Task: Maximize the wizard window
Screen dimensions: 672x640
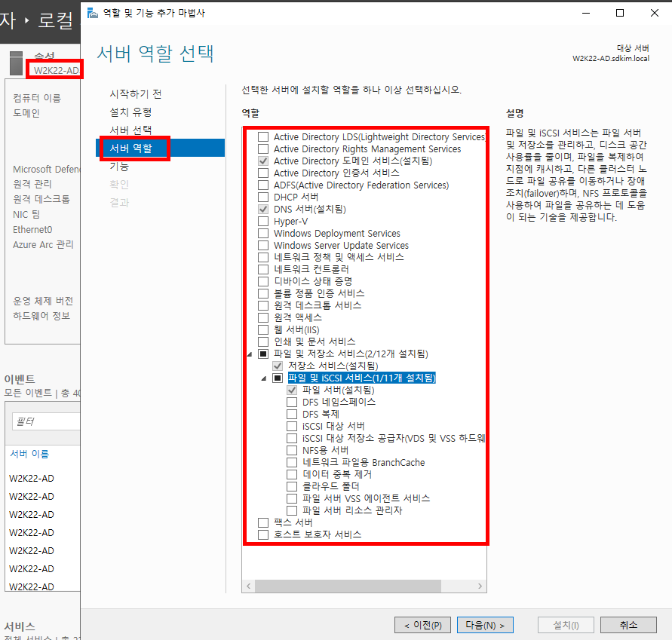Action: (x=620, y=14)
